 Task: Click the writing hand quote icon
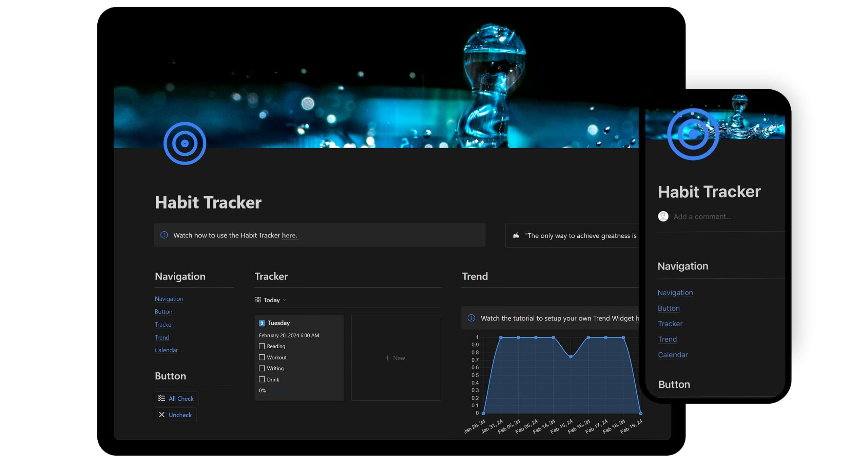(516, 235)
